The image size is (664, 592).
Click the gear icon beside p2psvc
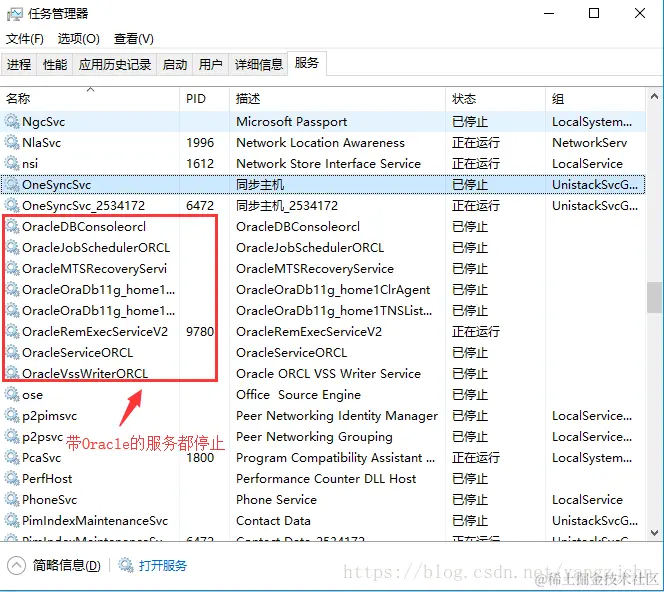pos(12,437)
